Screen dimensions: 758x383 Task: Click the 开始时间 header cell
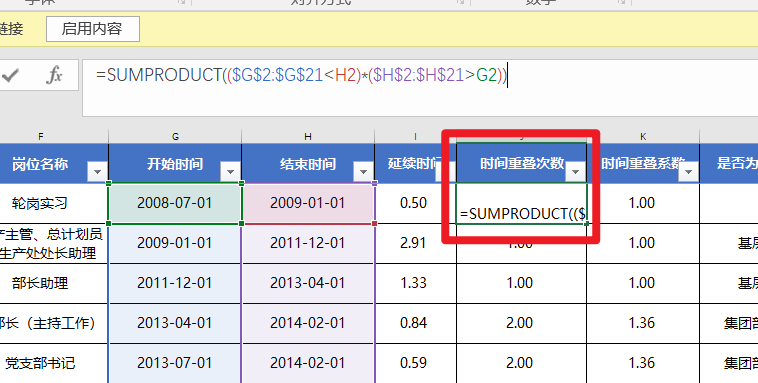(175, 163)
